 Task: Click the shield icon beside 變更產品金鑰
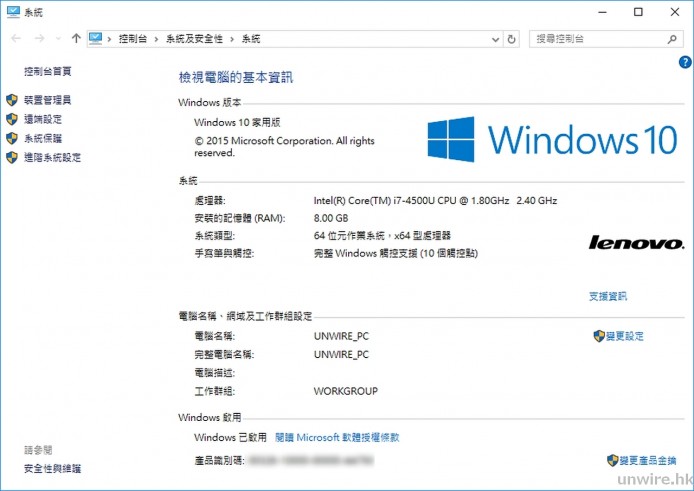point(612,461)
